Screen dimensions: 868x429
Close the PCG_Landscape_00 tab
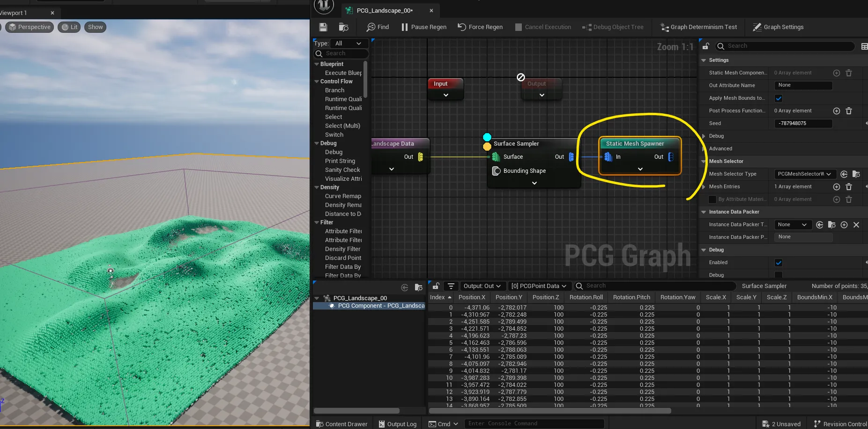(x=431, y=10)
